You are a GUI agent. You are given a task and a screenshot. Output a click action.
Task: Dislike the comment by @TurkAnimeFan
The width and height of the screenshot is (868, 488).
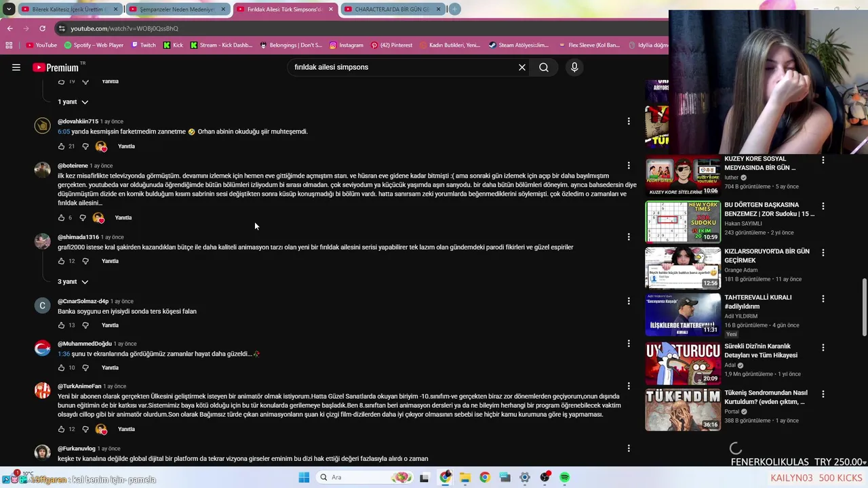coord(85,429)
